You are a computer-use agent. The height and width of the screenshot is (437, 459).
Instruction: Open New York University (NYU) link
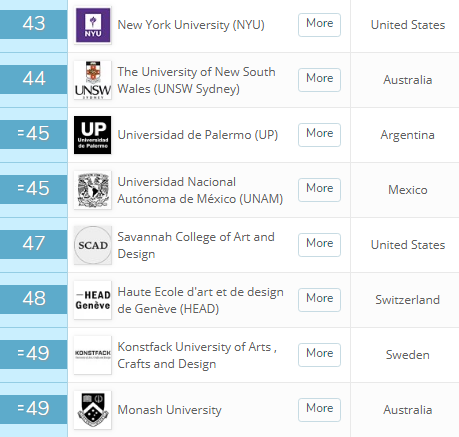click(x=191, y=25)
